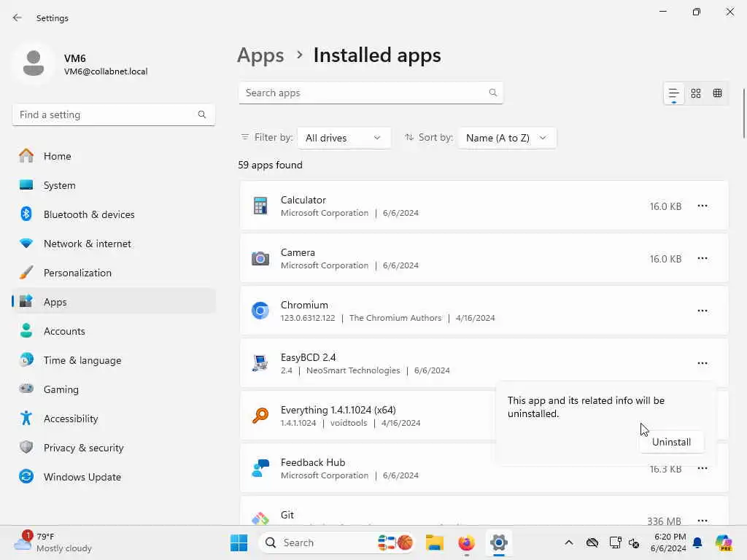Open Accounts settings
This screenshot has height=560, width=747.
pyautogui.click(x=114, y=331)
